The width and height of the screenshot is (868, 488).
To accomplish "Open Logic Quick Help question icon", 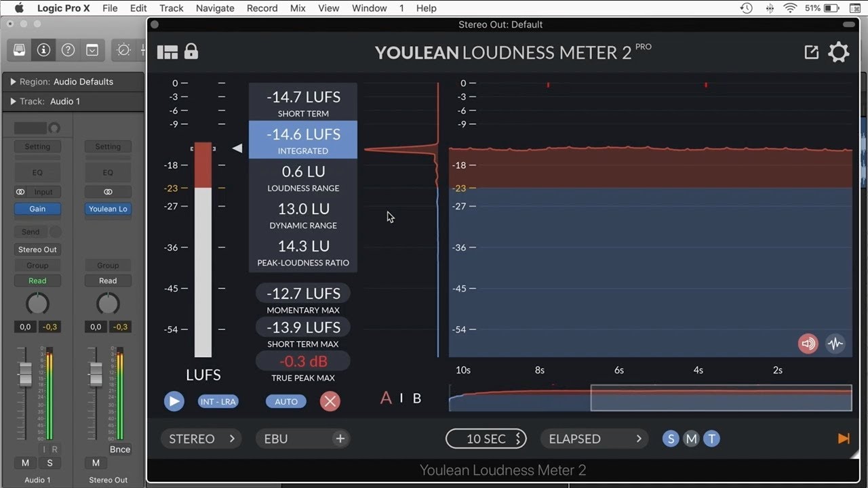I will click(68, 50).
